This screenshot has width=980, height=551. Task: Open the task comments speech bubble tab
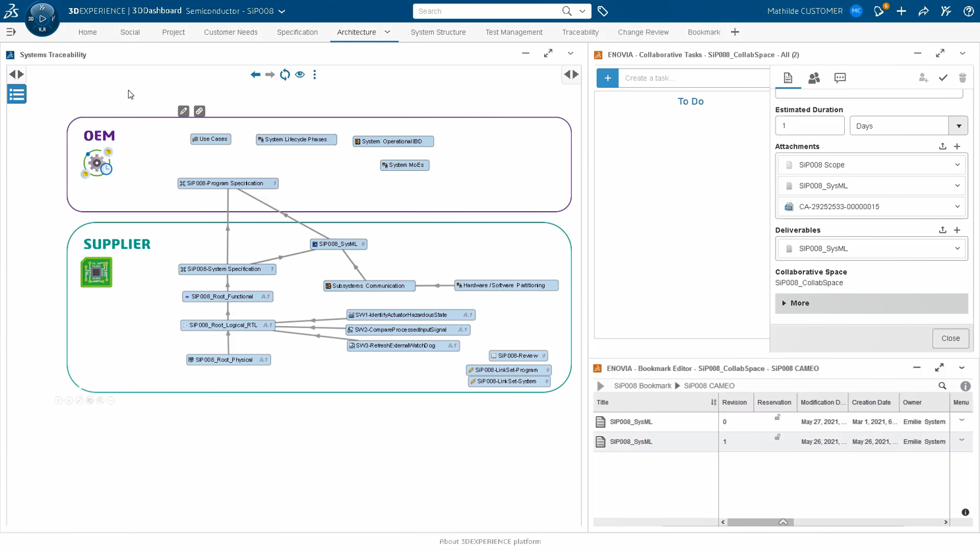coord(840,78)
